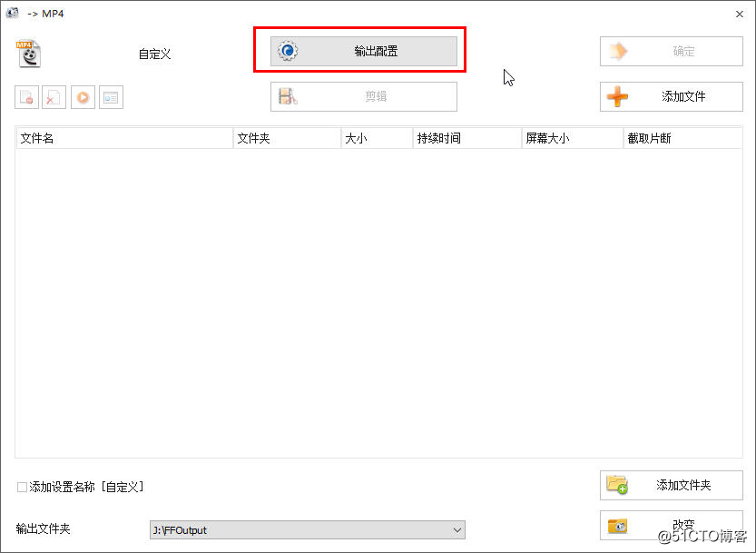Sort by the 屏幕大小 column header
The image size is (756, 553).
[573, 138]
